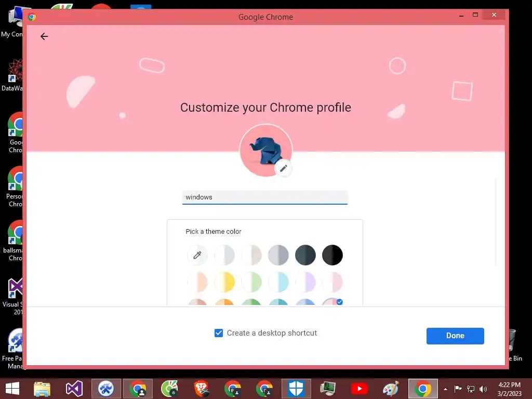This screenshot has width=532, height=399.
Task: Open the green Comodo Dragon taskbar icon
Action: pyautogui.click(x=169, y=389)
